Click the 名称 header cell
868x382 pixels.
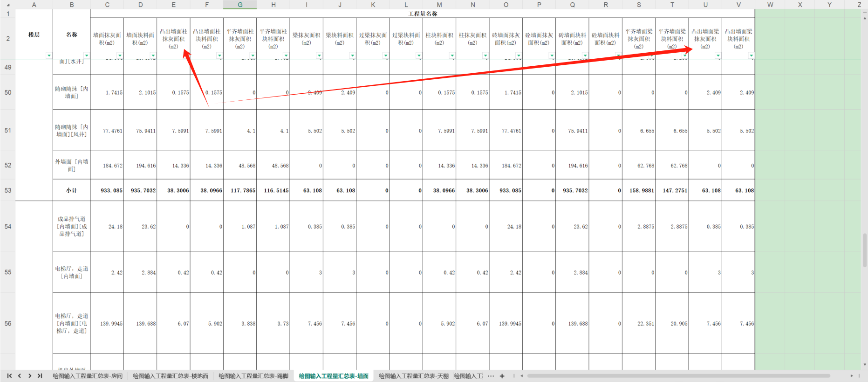72,35
